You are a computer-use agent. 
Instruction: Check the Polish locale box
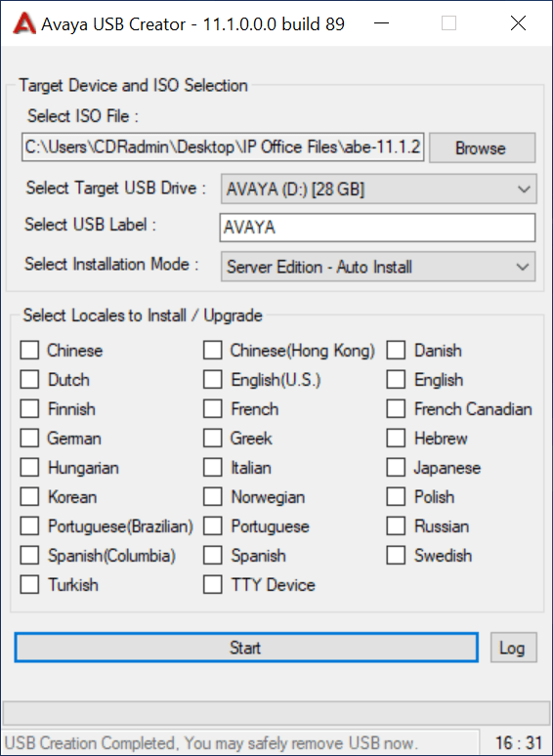coord(396,497)
